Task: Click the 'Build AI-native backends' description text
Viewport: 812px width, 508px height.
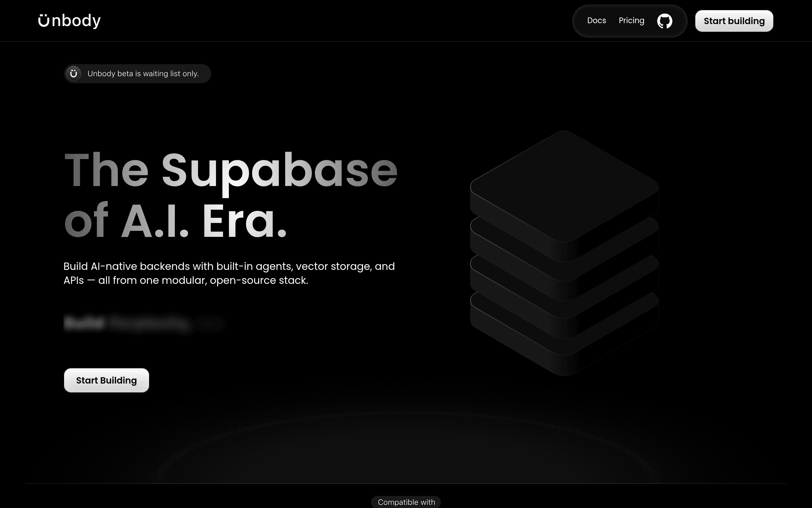Action: coord(229,273)
